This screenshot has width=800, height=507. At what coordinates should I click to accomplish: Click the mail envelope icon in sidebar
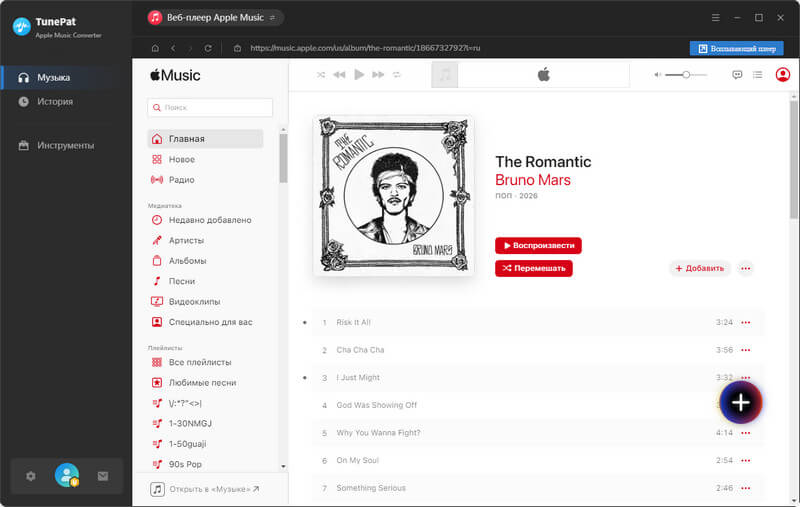[102, 476]
